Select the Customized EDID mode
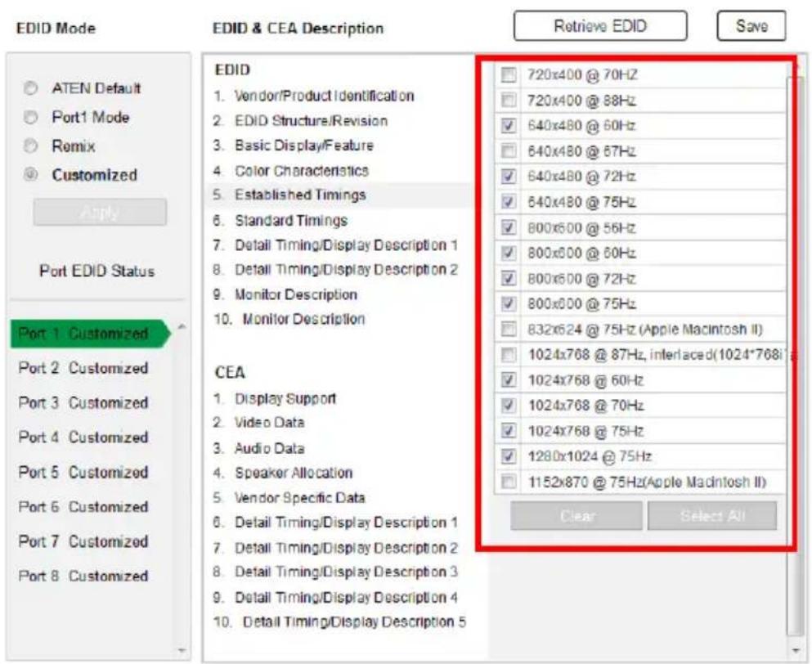812x664 pixels. point(30,174)
